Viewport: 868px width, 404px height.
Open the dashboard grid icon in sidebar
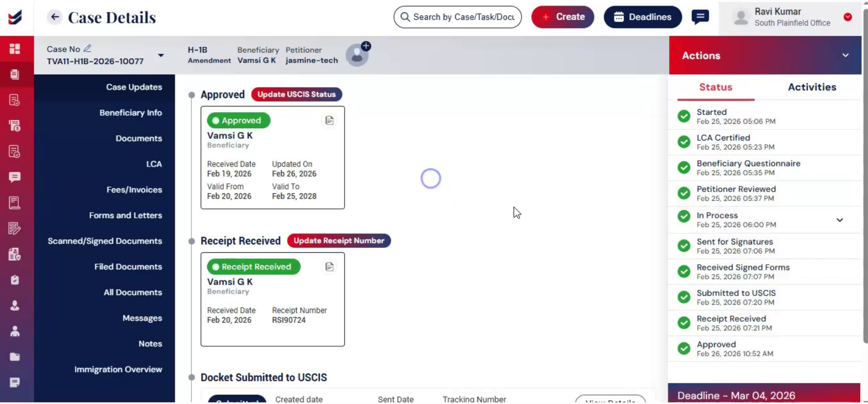[x=15, y=49]
